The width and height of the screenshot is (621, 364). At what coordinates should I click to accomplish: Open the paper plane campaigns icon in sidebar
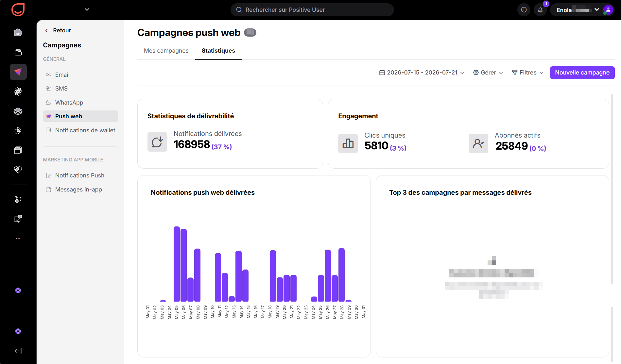(x=18, y=72)
